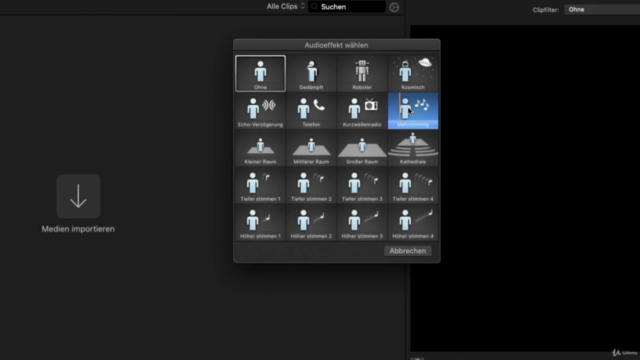Select the Kathedrale reverb effect
This screenshot has height=360, width=640.
413,148
